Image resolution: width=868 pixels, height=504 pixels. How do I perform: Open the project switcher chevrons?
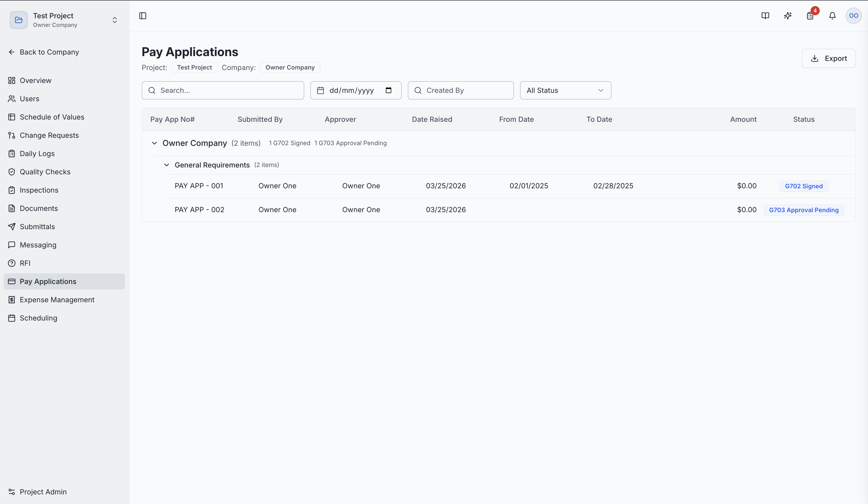pyautogui.click(x=115, y=20)
